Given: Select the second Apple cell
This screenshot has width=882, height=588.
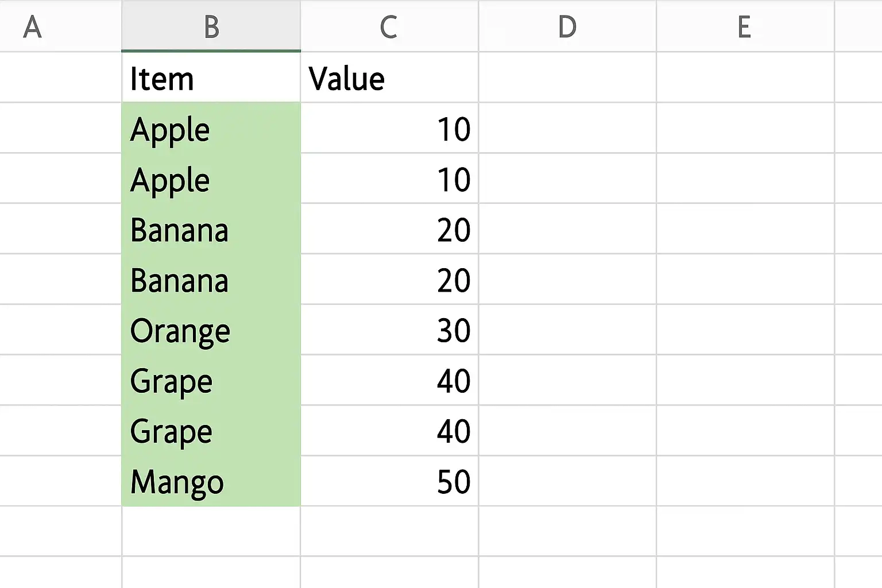Looking at the screenshot, I should coord(211,178).
